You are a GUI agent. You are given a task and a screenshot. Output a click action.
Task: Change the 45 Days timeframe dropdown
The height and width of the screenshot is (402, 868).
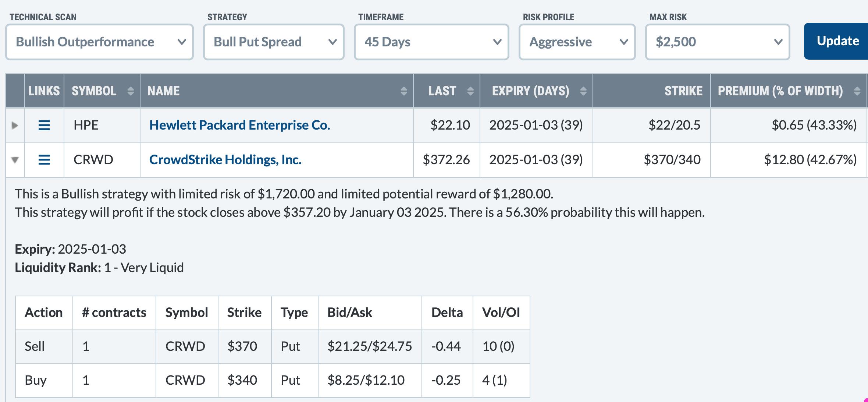click(431, 42)
